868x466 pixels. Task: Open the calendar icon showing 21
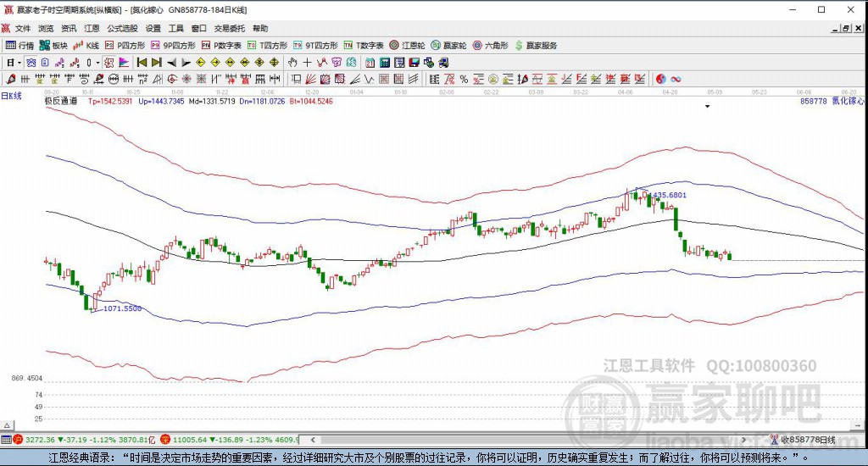[x=370, y=63]
